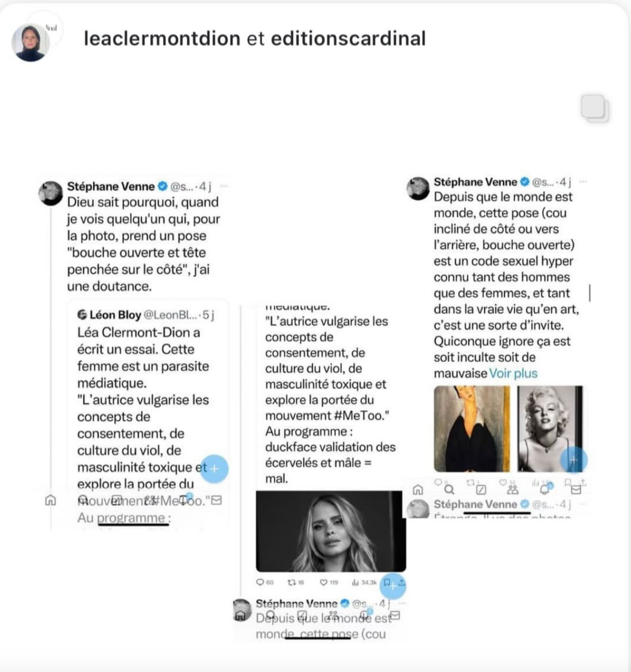This screenshot has height=672, width=631.
Task: Click reply icon showing 60 comments
Action: (x=260, y=582)
